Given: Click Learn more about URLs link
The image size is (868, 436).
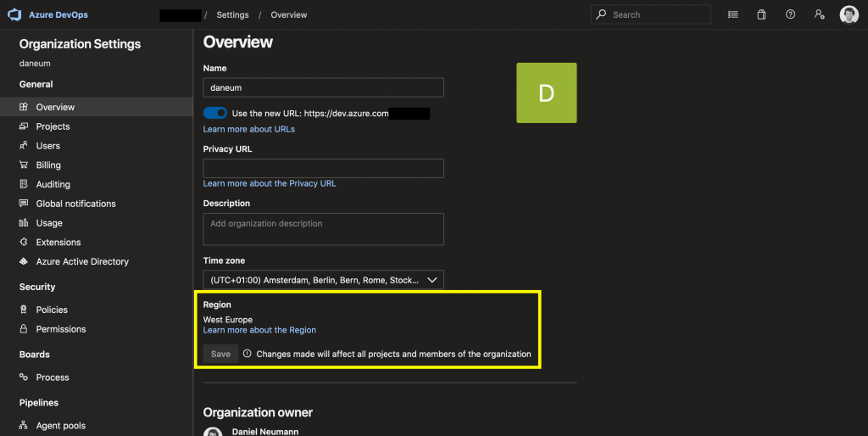Looking at the screenshot, I should 249,129.
